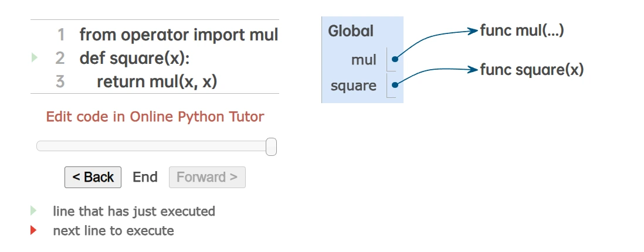Click the green 'just executed' legend arrow

(x=33, y=210)
